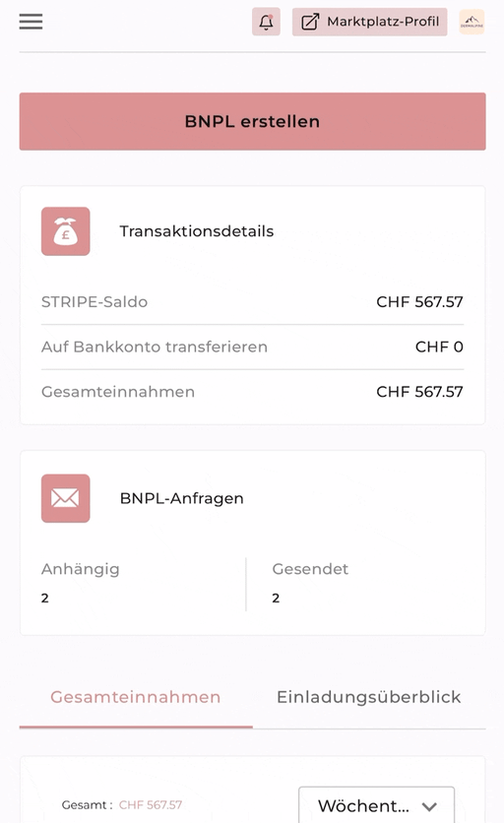Select the Gesamteinnahmen row amount CHF 567.57
Viewport: 504px width, 823px height.
click(420, 392)
